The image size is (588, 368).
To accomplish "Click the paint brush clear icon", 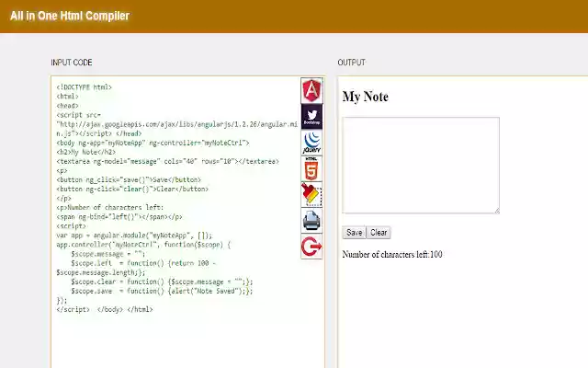I will click(311, 194).
